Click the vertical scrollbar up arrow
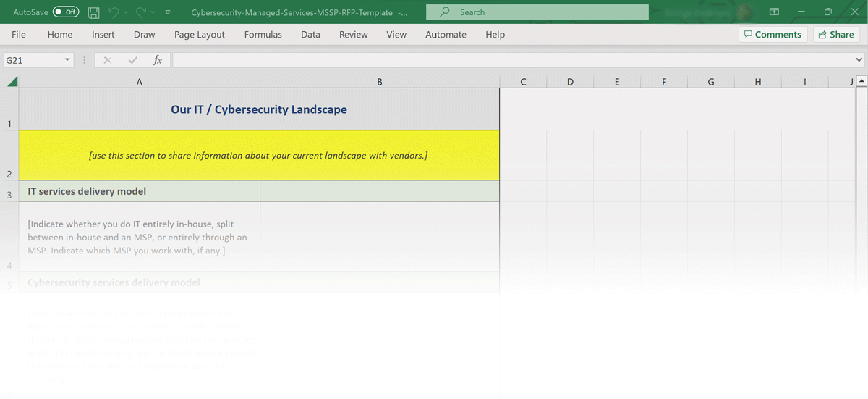 [x=861, y=82]
